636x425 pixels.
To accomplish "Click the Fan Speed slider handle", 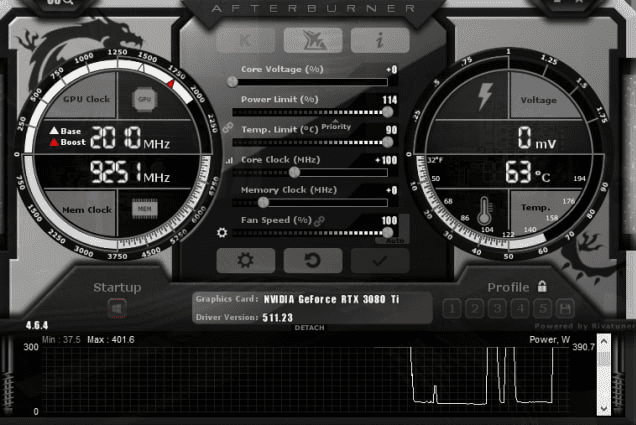I will coord(387,232).
